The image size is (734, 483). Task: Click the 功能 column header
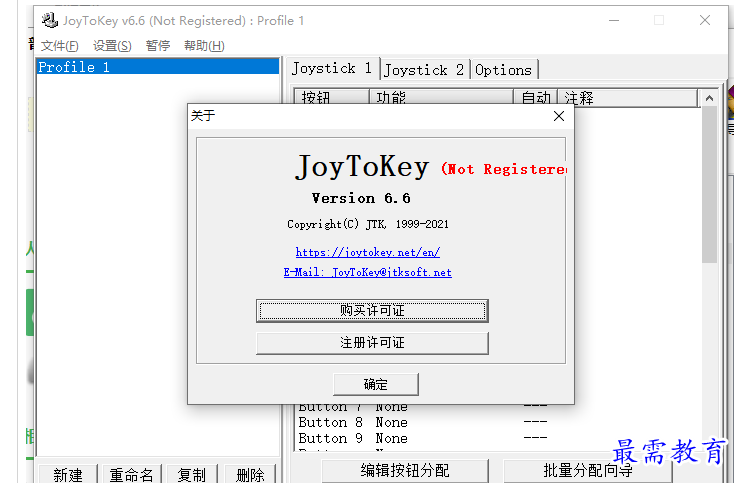(x=441, y=97)
